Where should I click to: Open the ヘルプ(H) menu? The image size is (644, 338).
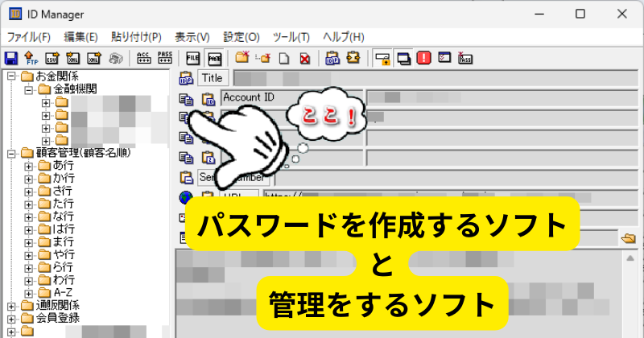pyautogui.click(x=344, y=37)
